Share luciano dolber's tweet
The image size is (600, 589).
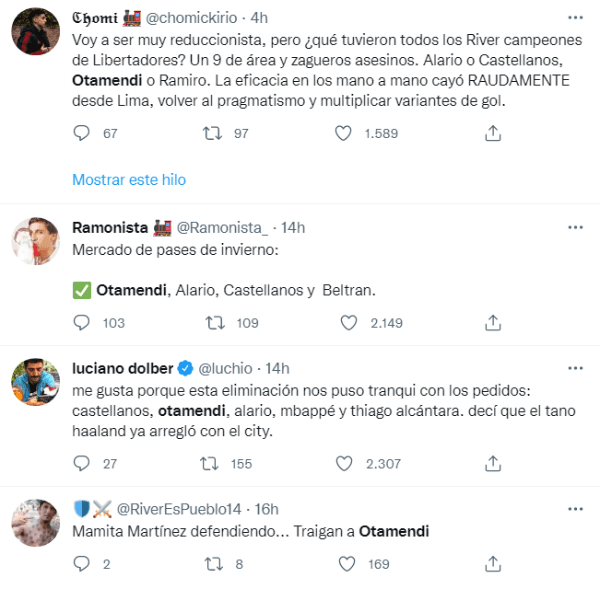(492, 463)
